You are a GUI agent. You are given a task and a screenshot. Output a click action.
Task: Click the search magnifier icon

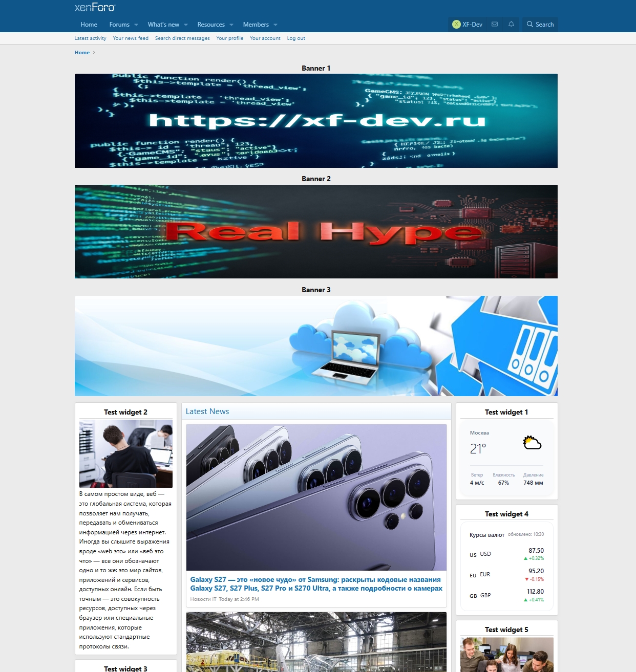(530, 24)
